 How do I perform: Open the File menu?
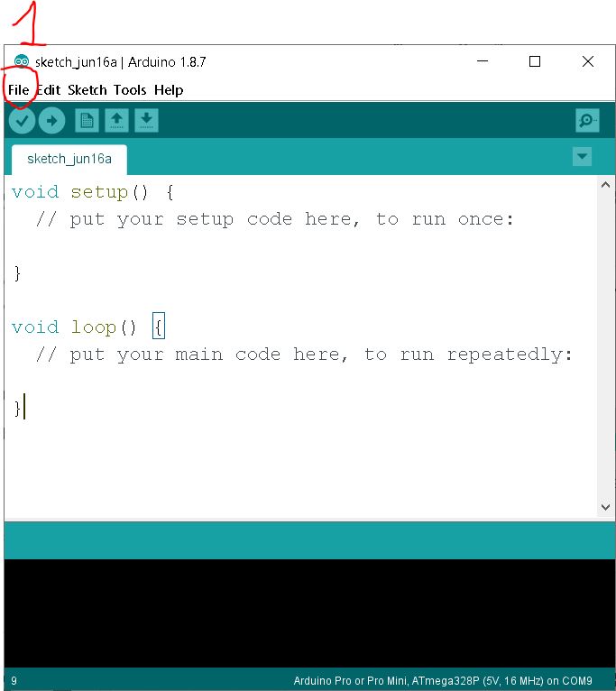tap(19, 90)
